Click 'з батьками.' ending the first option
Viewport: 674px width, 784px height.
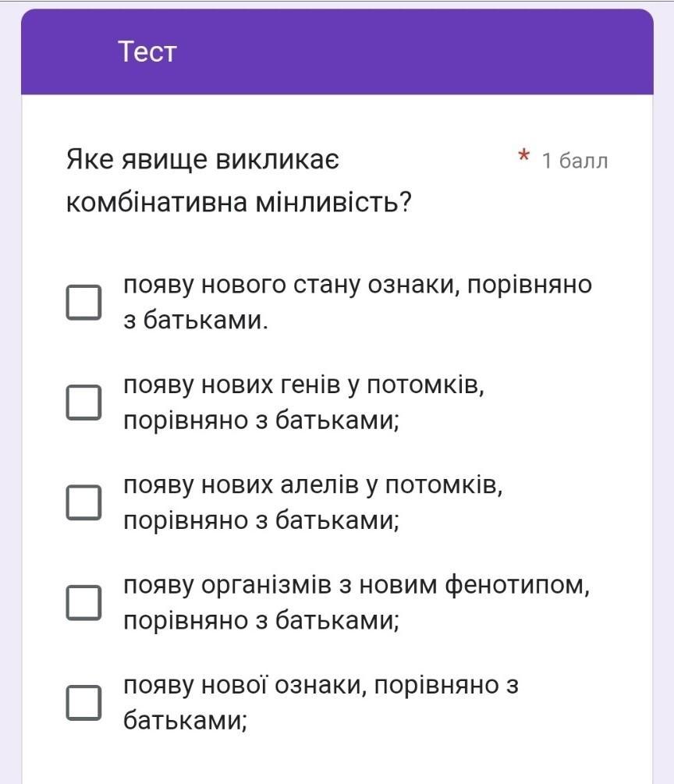point(196,320)
